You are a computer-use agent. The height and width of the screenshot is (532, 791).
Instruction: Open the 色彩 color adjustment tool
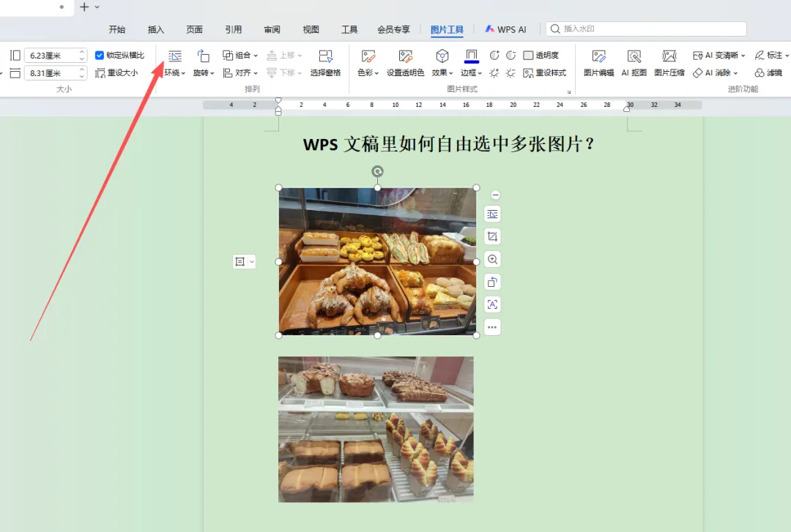pos(368,63)
